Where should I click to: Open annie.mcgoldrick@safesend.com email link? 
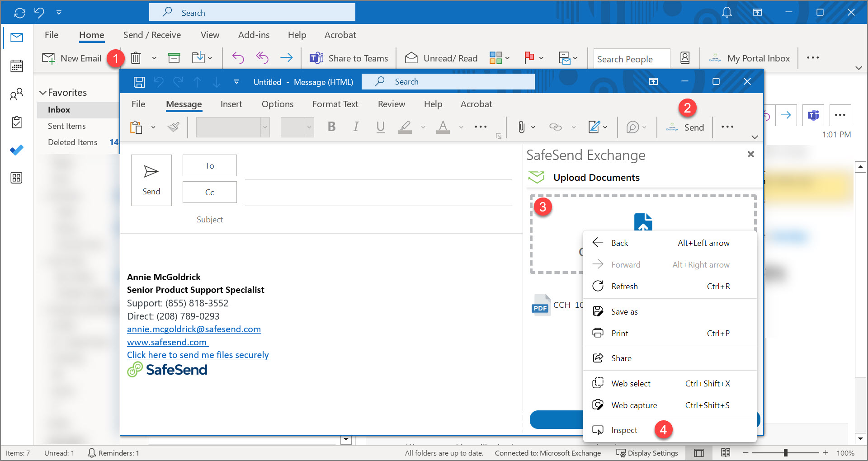(x=194, y=329)
